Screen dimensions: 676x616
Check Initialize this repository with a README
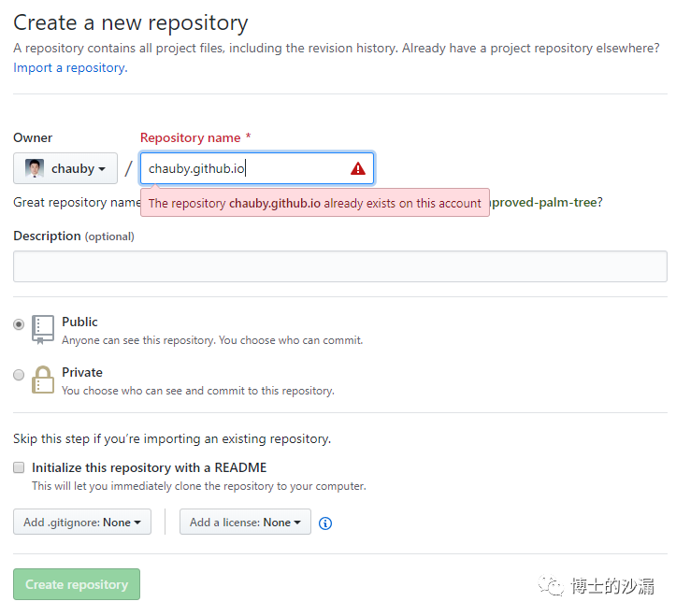(x=19, y=467)
